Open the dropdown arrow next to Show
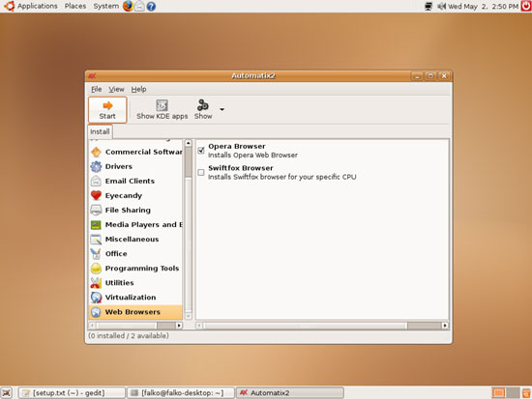532x399 pixels. [x=222, y=109]
